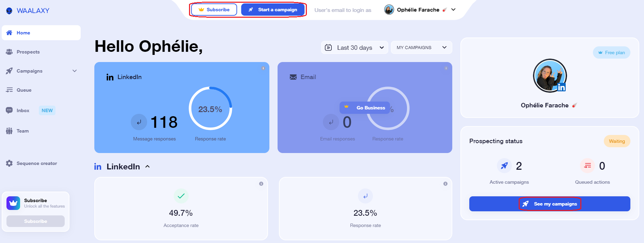Viewport: 644px width, 243px height.
Task: Click the "User's email to login as" field
Action: coord(343,10)
